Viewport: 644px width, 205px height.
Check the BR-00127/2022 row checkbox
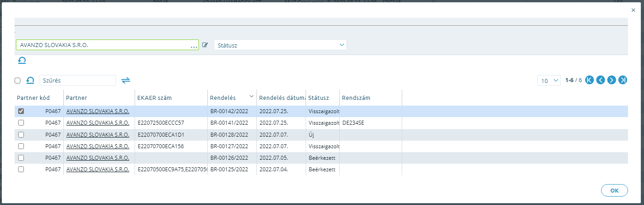point(21,146)
